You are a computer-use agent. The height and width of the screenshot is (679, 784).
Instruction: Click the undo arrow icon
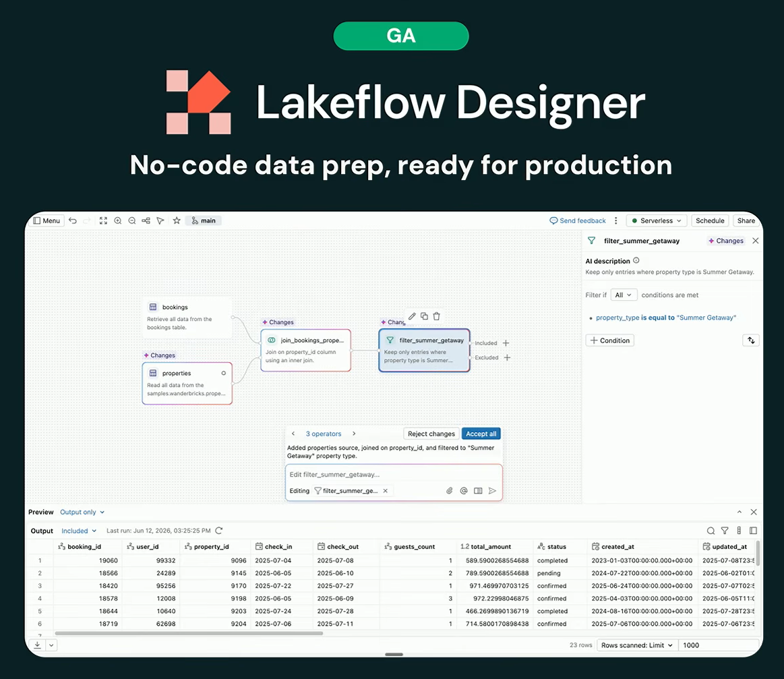click(73, 220)
